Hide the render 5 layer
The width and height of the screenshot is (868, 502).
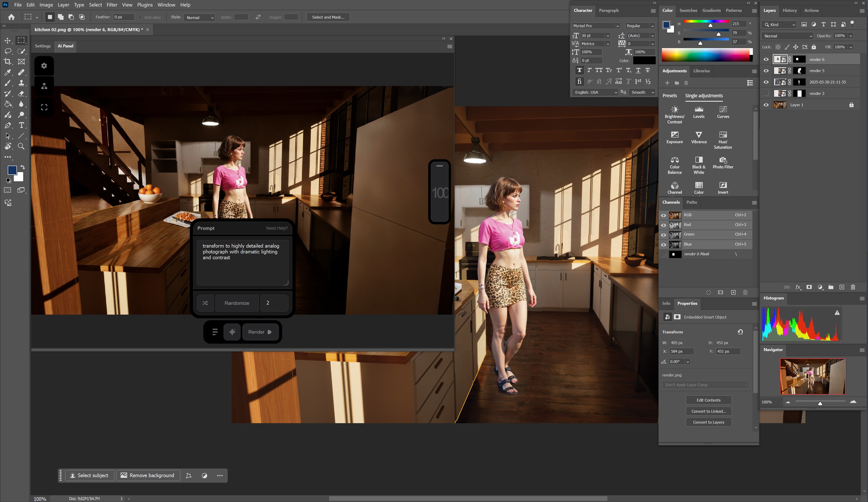(x=766, y=71)
